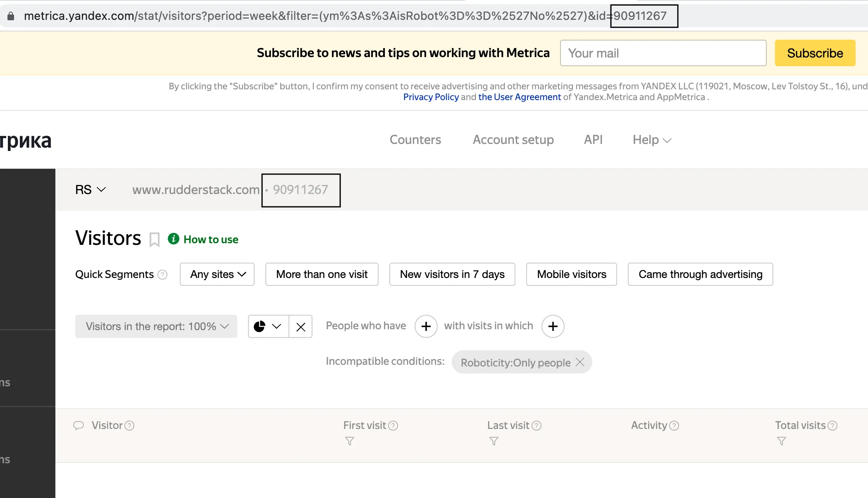Open the Last visit help icon

537,426
